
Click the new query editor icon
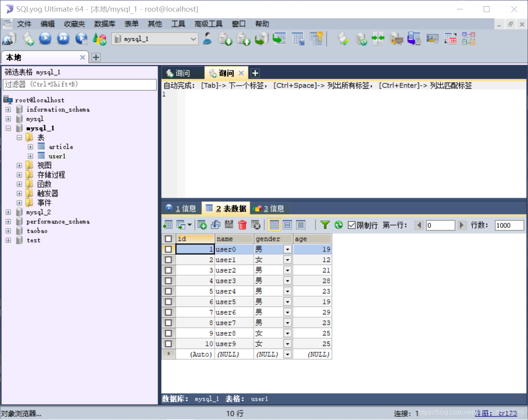coord(28,38)
